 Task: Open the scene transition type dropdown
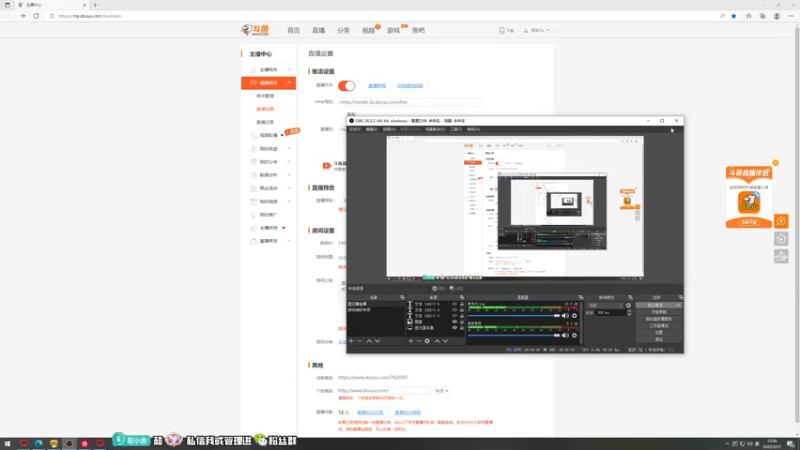(605, 306)
